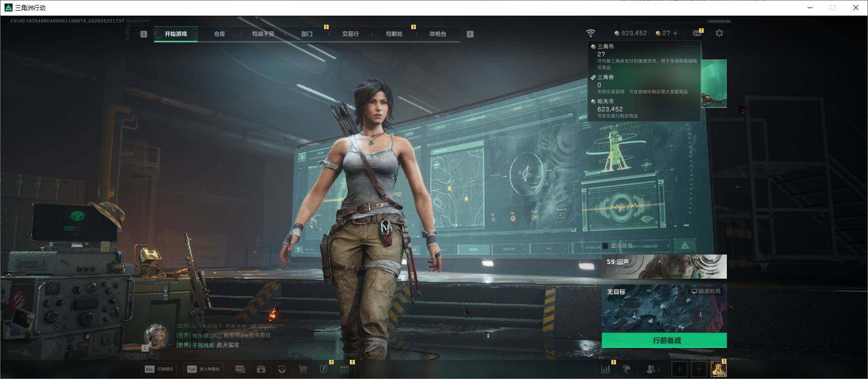Open the chat bubbles icon

[240, 369]
